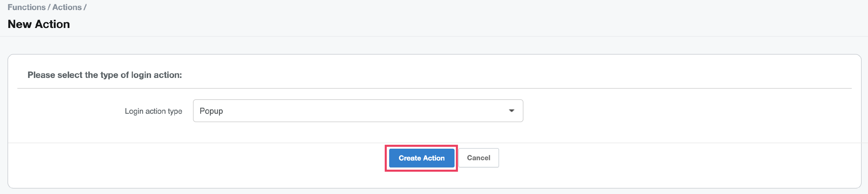This screenshot has width=868, height=194.
Task: Navigate to Actions breadcrumb link
Action: click(67, 8)
